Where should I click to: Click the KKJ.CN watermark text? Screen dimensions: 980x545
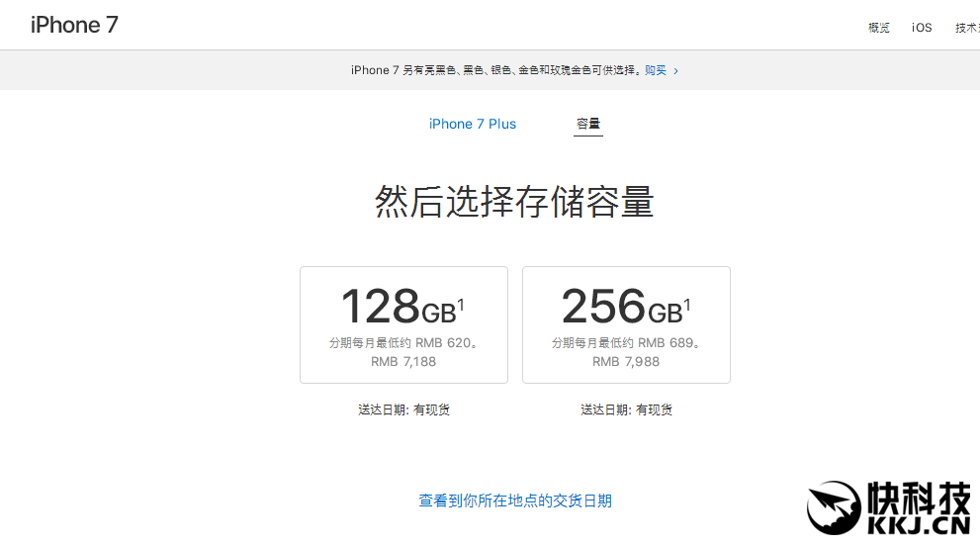click(919, 526)
